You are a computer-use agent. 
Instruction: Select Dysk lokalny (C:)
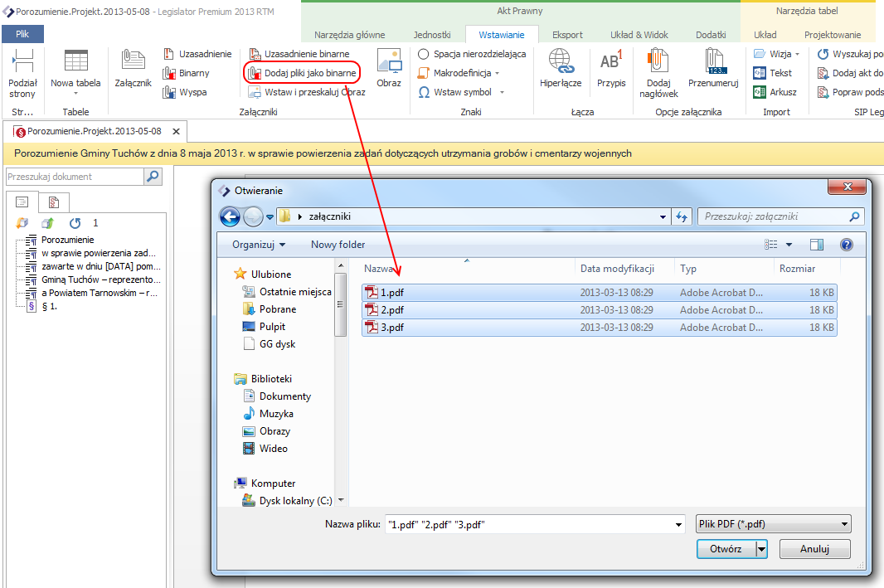[287, 501]
